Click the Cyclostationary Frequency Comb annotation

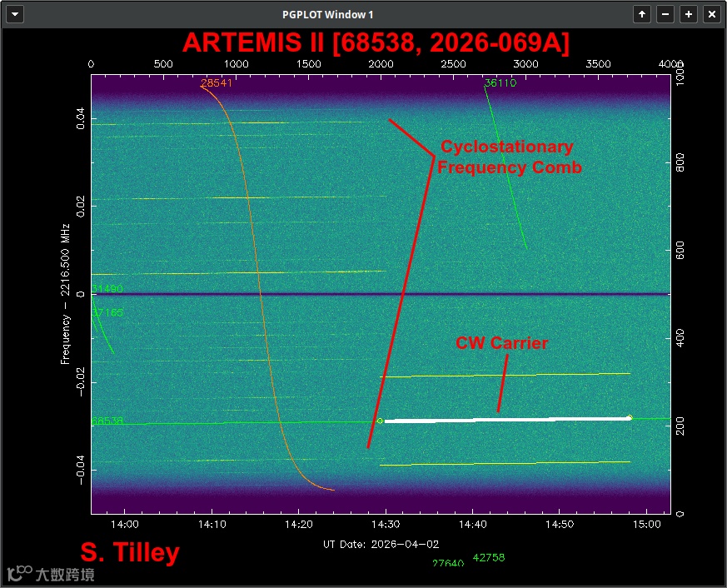(509, 157)
